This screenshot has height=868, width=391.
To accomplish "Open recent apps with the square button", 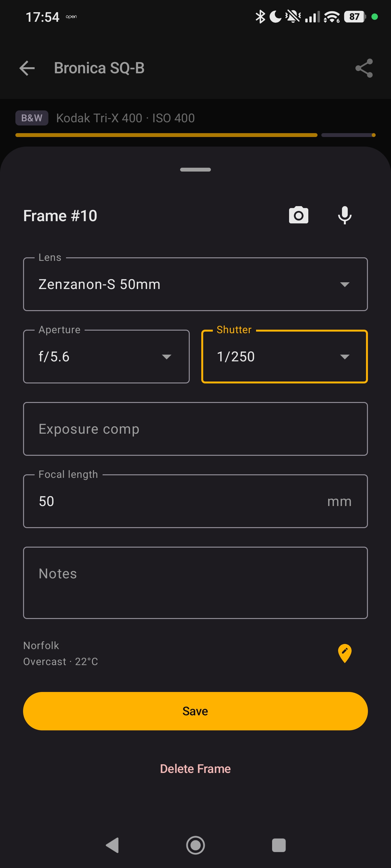I will point(278,845).
